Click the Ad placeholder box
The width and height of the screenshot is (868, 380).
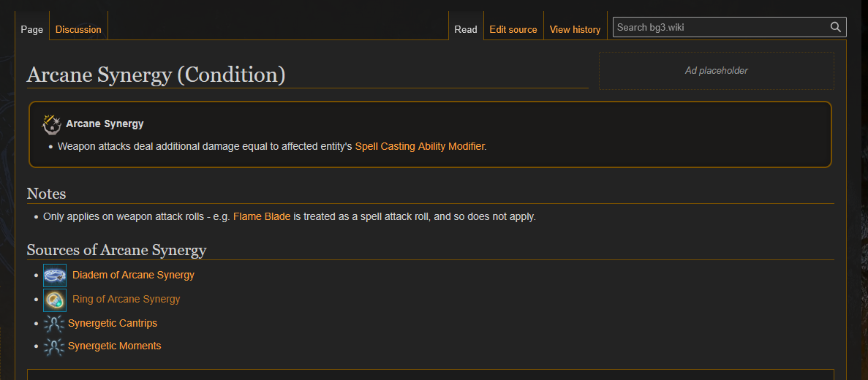coord(717,71)
